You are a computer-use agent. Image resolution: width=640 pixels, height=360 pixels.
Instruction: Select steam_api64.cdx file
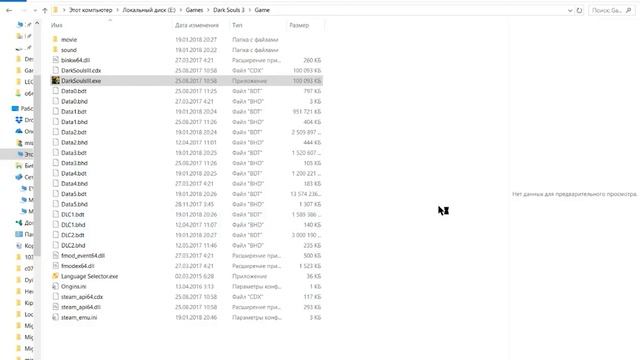[x=82, y=297]
